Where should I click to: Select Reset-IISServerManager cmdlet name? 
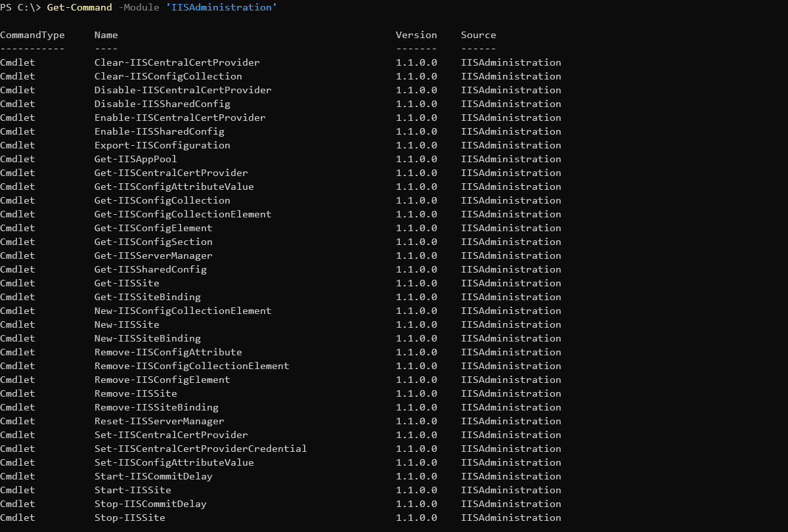(160, 421)
